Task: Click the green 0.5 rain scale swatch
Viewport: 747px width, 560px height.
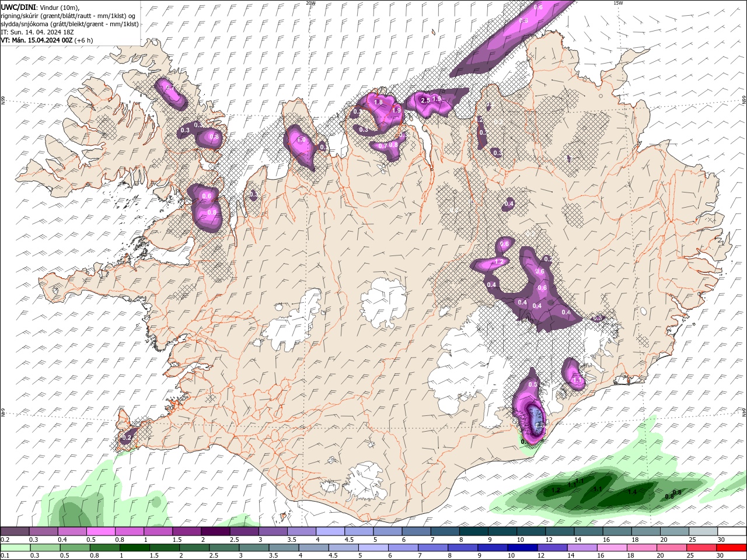Action: [x=75, y=548]
